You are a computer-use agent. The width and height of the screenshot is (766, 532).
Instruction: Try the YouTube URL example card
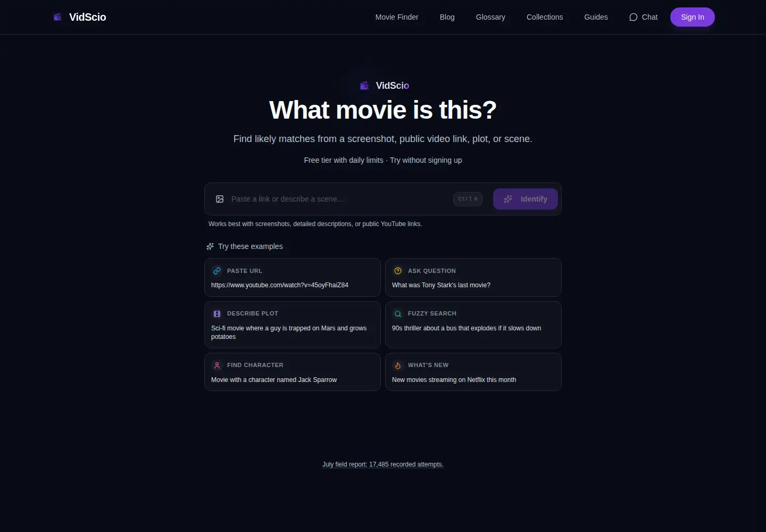tap(293, 278)
